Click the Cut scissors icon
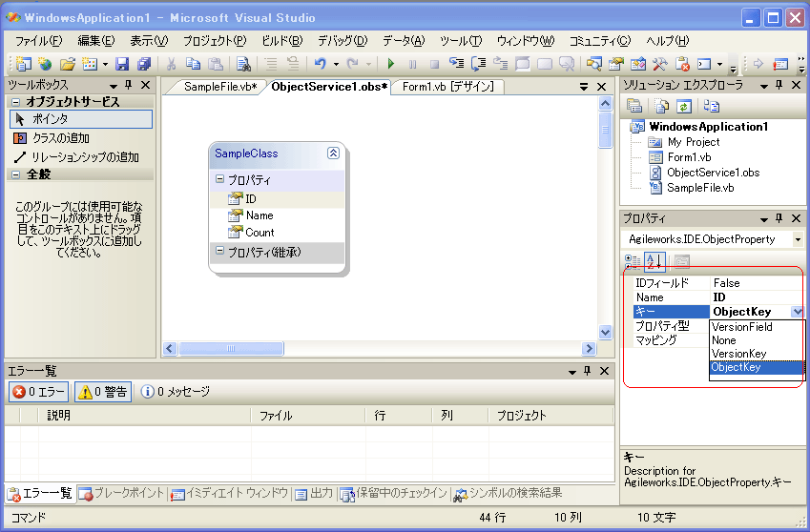 (171, 64)
